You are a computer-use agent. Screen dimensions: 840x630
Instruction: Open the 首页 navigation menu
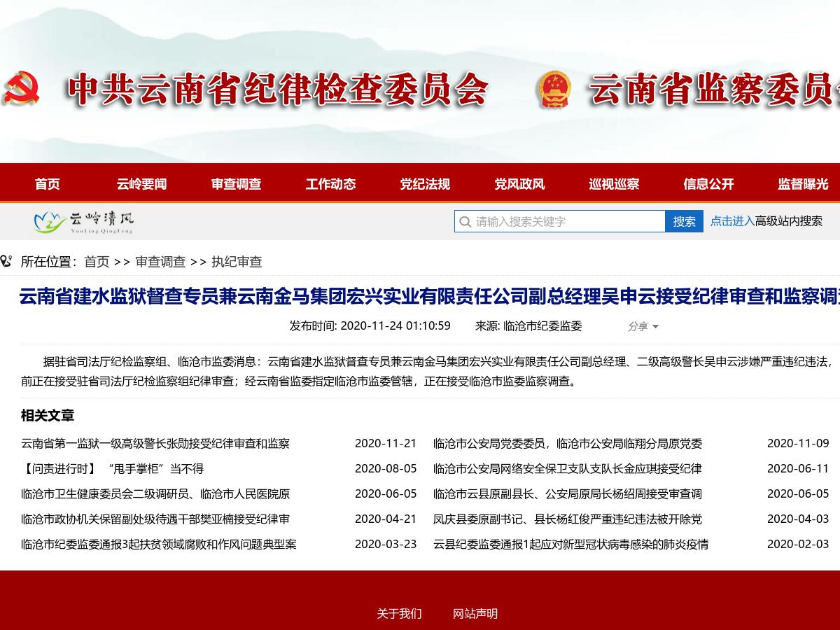48,183
